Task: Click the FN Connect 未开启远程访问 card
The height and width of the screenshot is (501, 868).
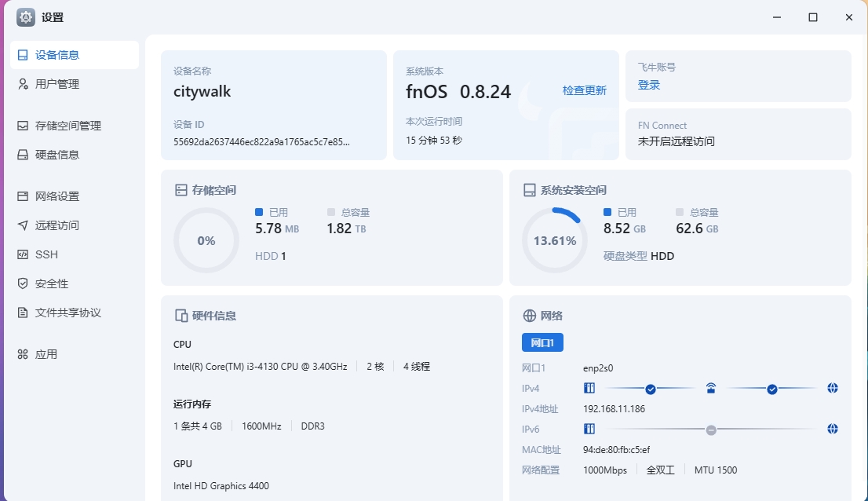Action: 738,134
